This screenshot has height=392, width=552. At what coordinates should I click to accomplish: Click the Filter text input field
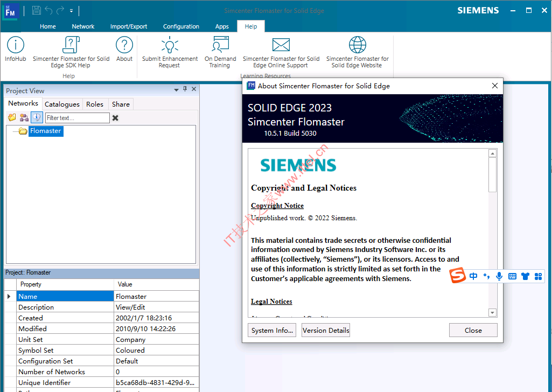(77, 118)
